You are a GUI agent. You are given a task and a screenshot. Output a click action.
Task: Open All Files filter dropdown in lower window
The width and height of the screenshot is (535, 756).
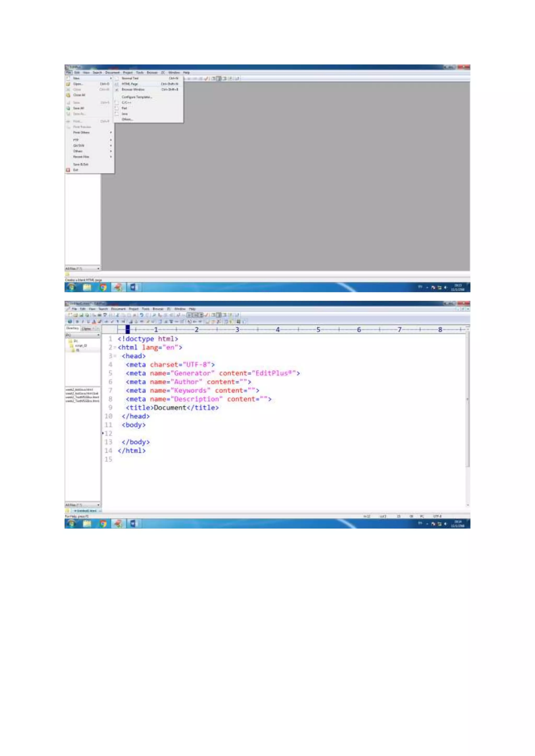pos(98,505)
